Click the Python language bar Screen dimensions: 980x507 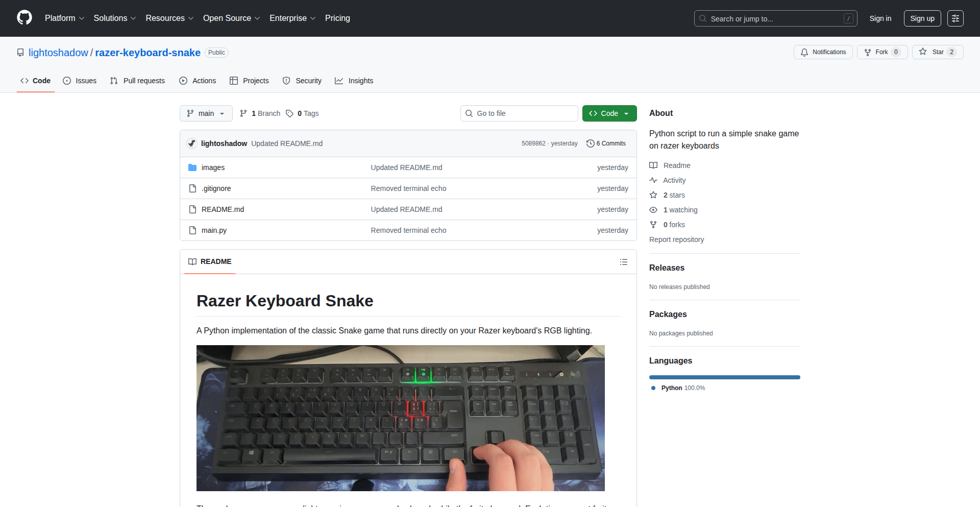point(724,377)
